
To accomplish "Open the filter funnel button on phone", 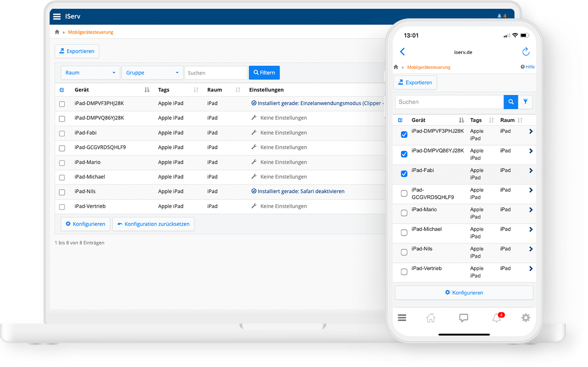I will coord(526,102).
